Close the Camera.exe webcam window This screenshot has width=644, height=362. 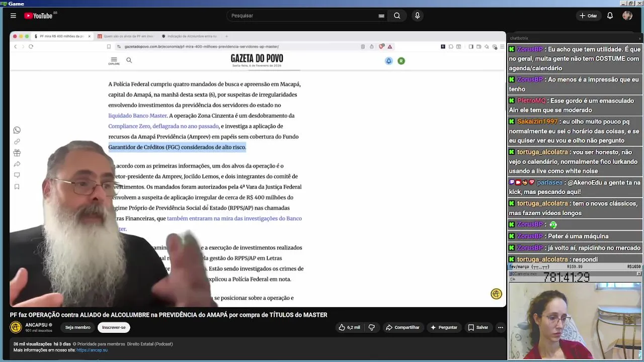tap(639, 274)
